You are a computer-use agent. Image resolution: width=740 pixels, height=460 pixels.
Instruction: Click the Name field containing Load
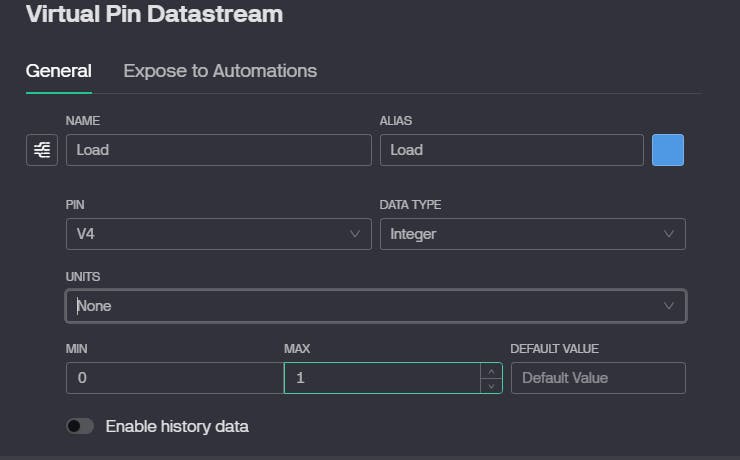218,150
